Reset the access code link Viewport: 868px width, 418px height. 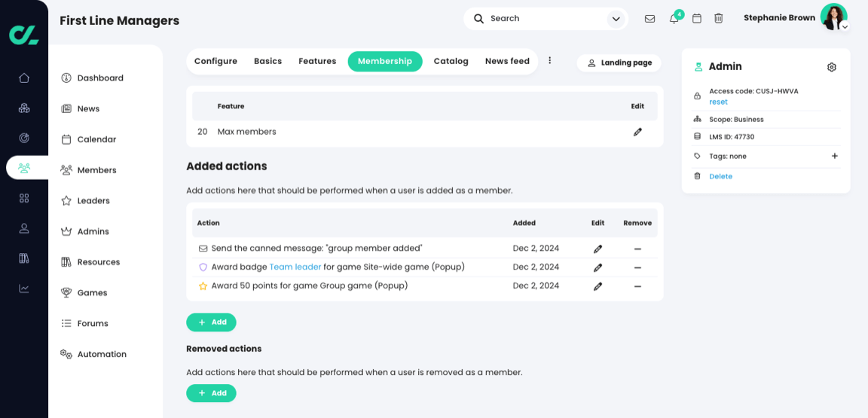click(718, 102)
